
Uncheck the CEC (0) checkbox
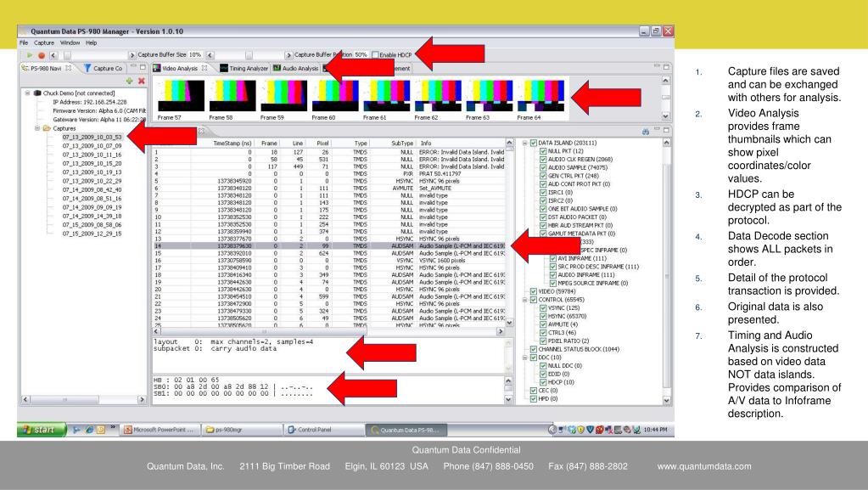click(534, 391)
